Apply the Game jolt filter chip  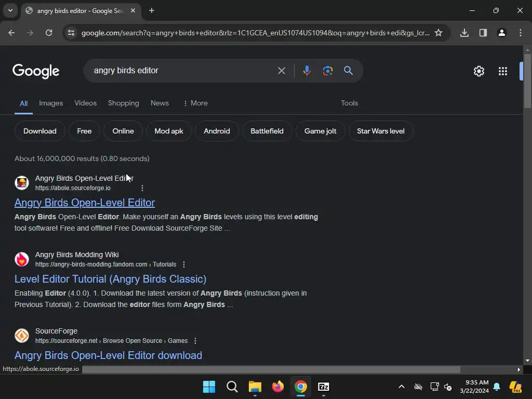coord(320,131)
